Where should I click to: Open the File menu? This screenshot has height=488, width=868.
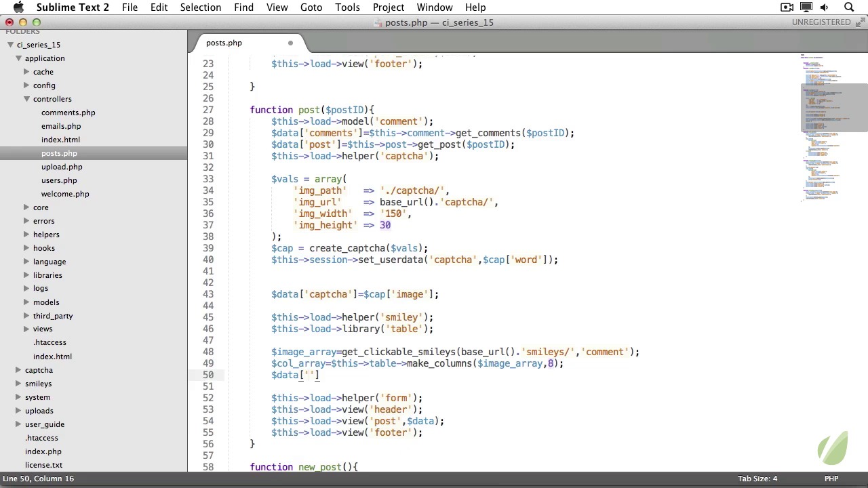pos(130,7)
